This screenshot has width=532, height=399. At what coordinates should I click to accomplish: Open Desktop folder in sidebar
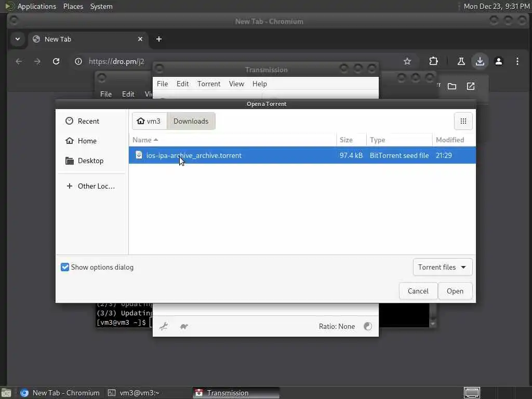pos(91,161)
